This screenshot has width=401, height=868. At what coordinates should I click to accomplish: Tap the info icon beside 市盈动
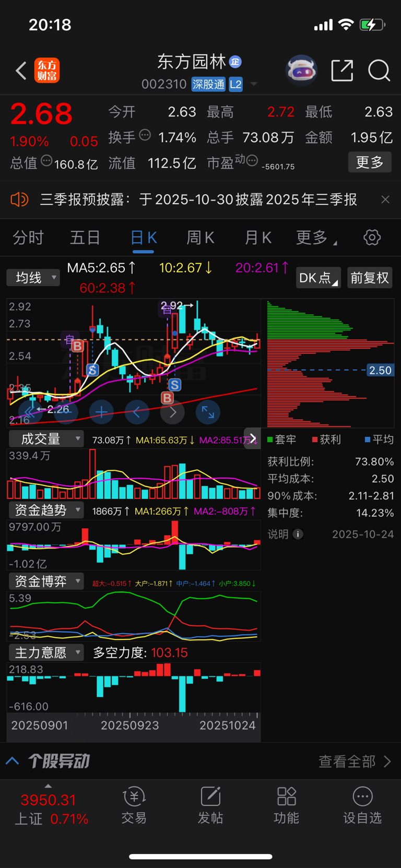tap(252, 161)
